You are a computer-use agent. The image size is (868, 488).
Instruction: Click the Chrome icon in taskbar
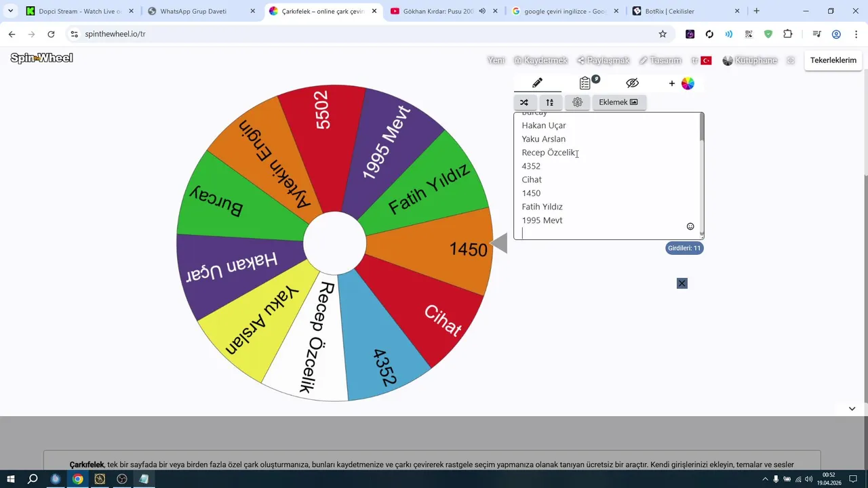(x=78, y=479)
